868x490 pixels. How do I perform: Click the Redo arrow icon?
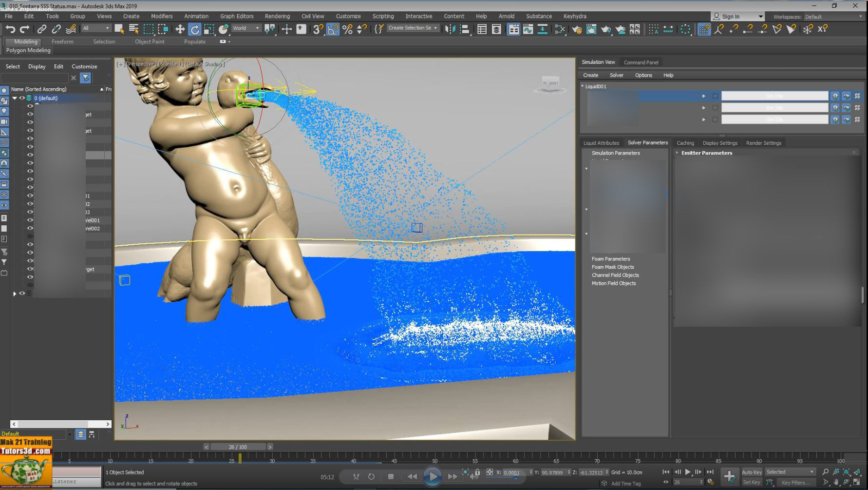(x=24, y=29)
